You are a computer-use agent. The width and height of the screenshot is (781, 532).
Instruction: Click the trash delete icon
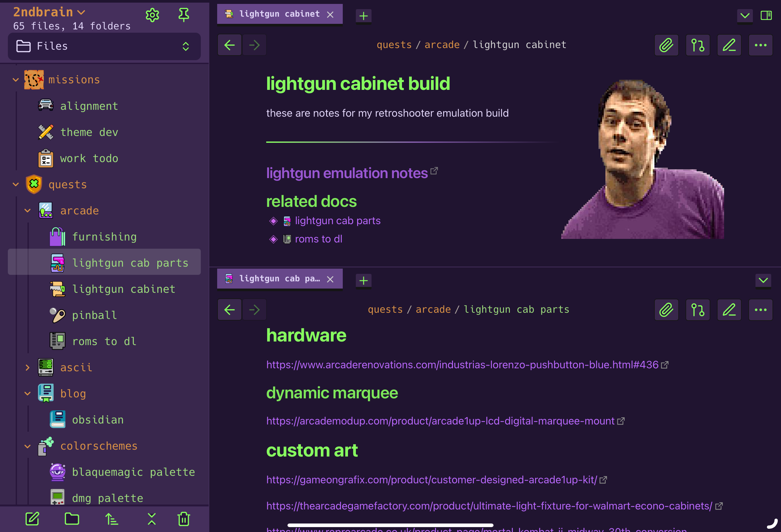(183, 519)
